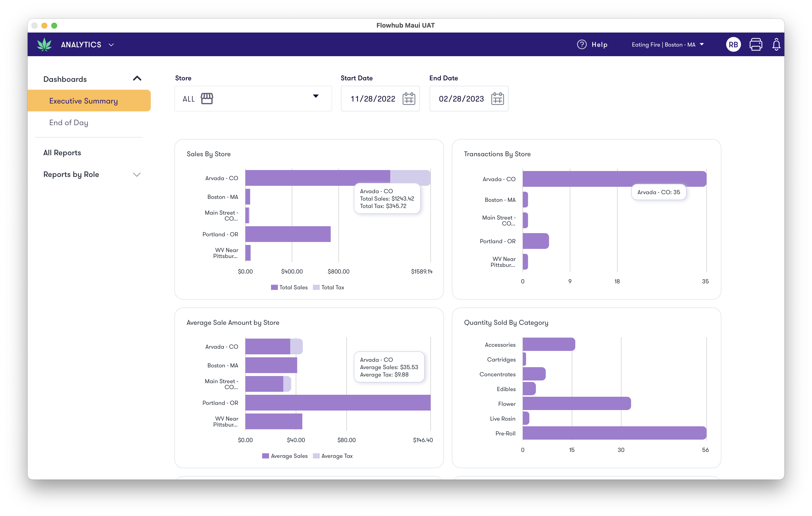The height and width of the screenshot is (516, 812).
Task: Click the Start Date field 11/28/2022
Action: [380, 99]
